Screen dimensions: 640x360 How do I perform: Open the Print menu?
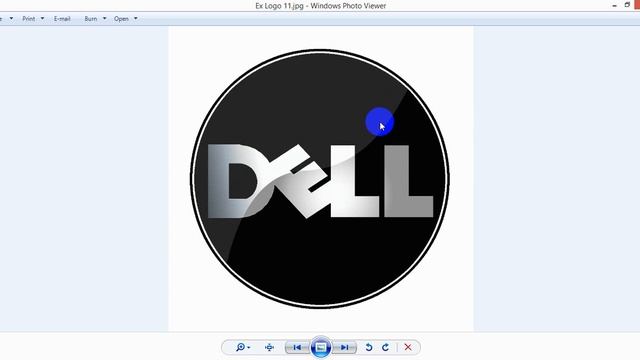click(29, 19)
